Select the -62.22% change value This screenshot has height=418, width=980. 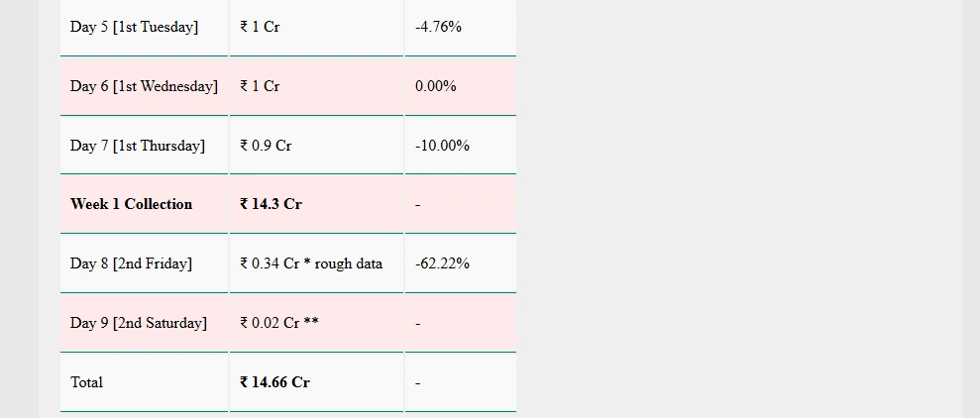click(x=443, y=263)
